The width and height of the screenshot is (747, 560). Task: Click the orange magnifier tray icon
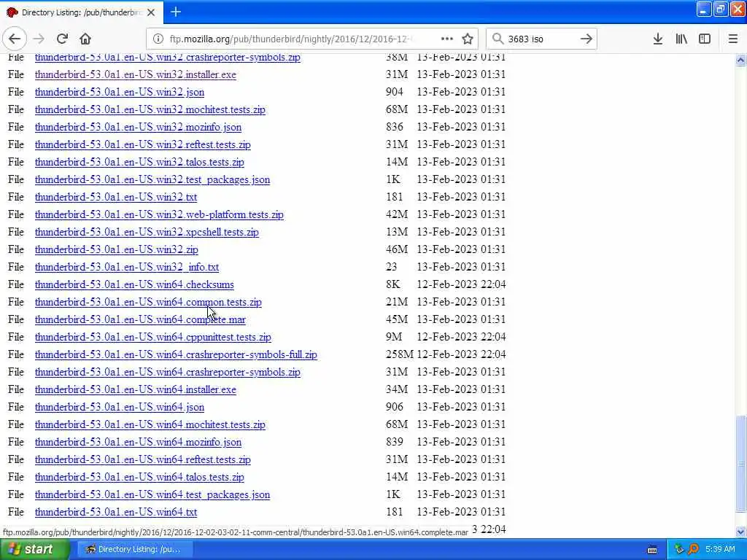coord(694,549)
